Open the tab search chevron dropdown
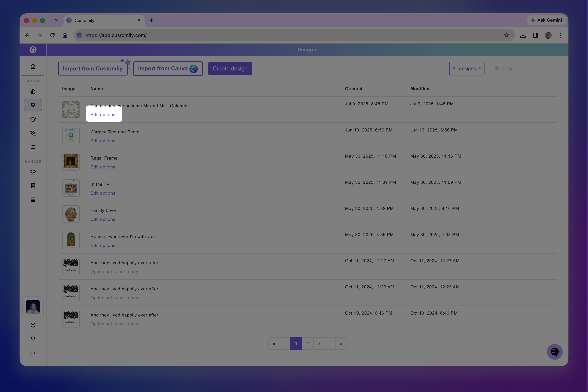 tap(57, 20)
